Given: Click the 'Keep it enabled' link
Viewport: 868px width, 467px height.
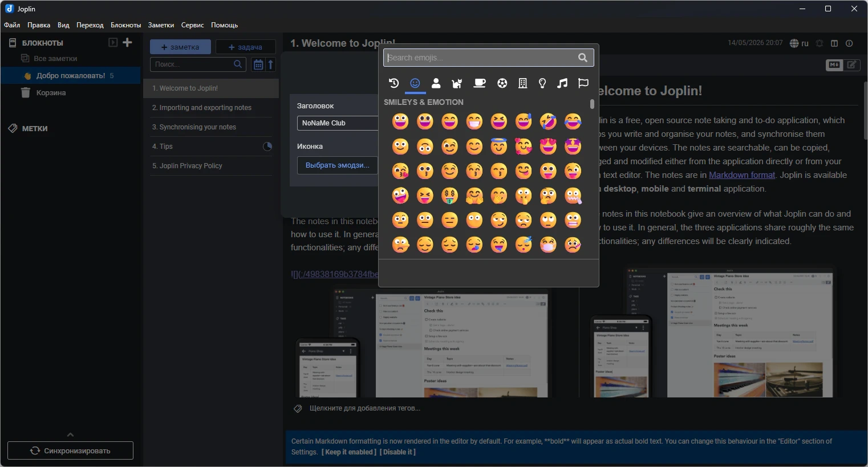Looking at the screenshot, I should coord(349,452).
